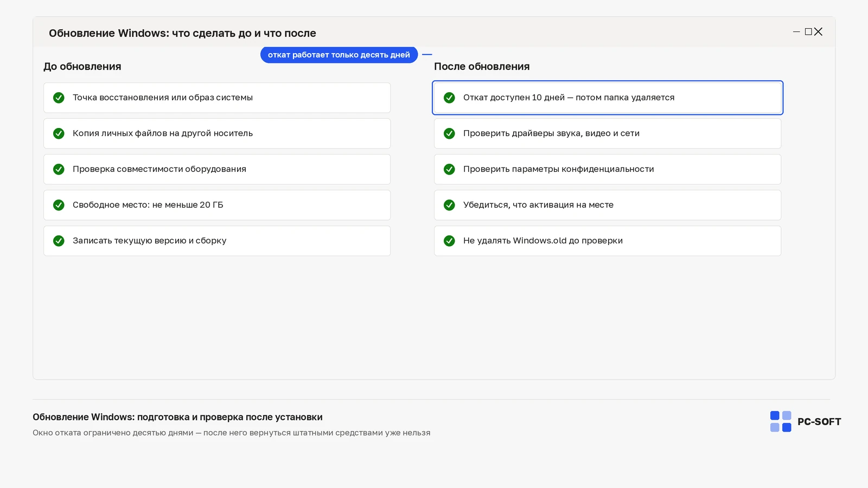Toggle check beside free space 20 GB
The width and height of the screenshot is (868, 488).
click(59, 205)
